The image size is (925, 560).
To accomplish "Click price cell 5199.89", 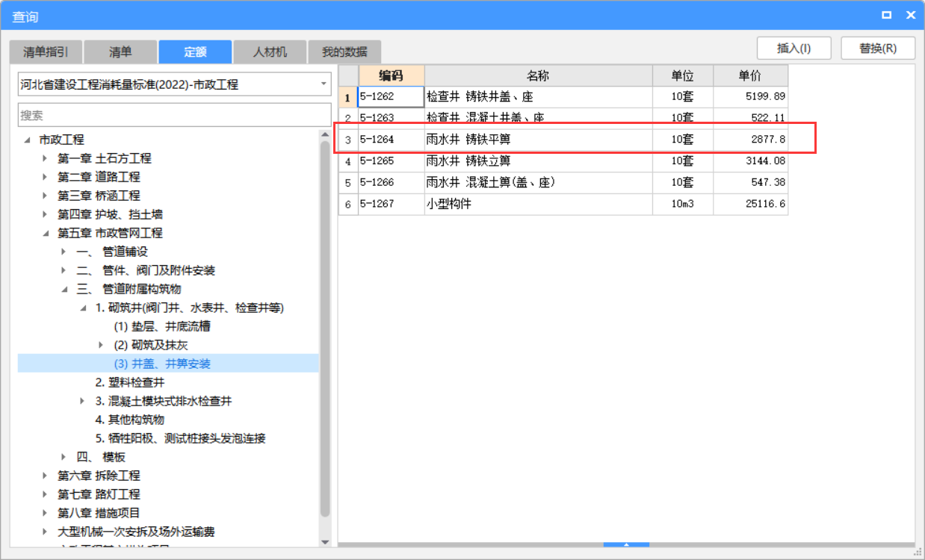I will click(x=750, y=97).
